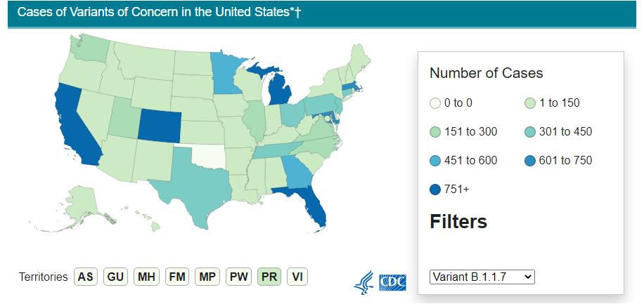Select the GU territory button
This screenshot has width=644, height=304.
[x=116, y=277]
